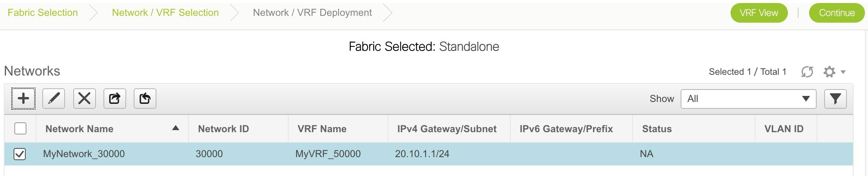Click the MyVRF_50000 cell
868x176 pixels.
point(328,154)
